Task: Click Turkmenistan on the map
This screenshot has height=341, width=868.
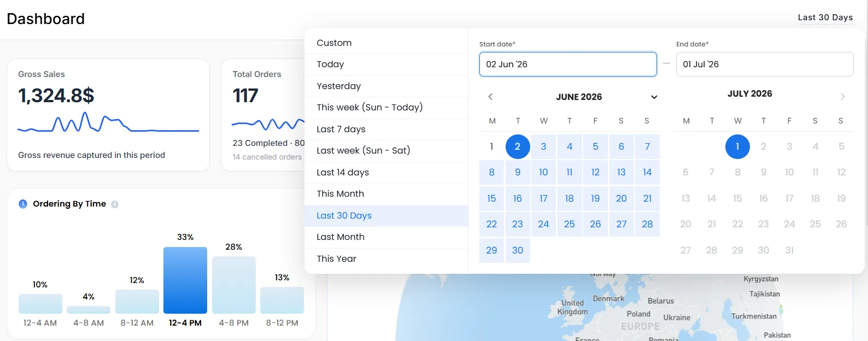Action: pos(754,316)
